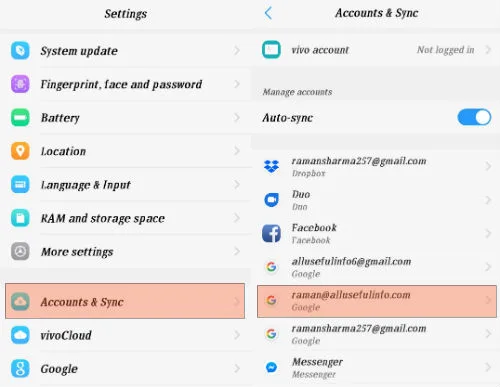Tap the More settings gear icon
Image resolution: width=500 pixels, height=387 pixels.
(20, 251)
